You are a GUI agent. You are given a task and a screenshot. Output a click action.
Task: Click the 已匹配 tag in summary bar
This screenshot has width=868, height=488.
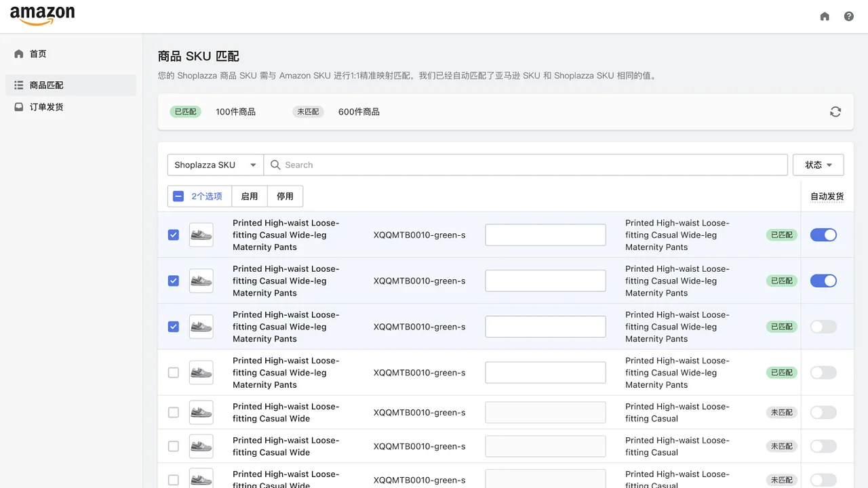coord(185,112)
